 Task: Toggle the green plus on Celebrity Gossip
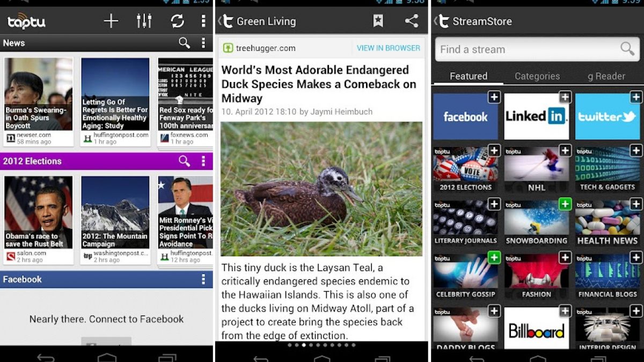point(494,257)
